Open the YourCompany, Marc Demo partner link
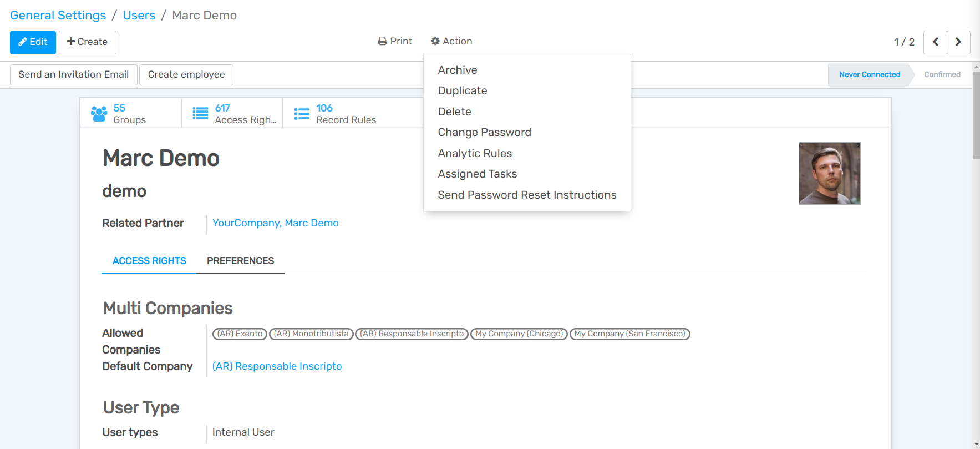Screen dimensions: 980x449 pyautogui.click(x=275, y=223)
